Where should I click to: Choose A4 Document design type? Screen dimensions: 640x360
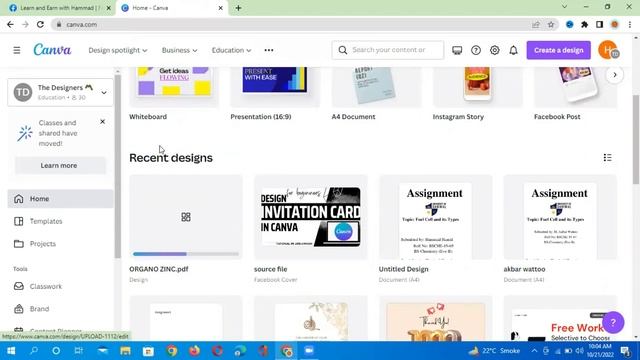(x=376, y=94)
